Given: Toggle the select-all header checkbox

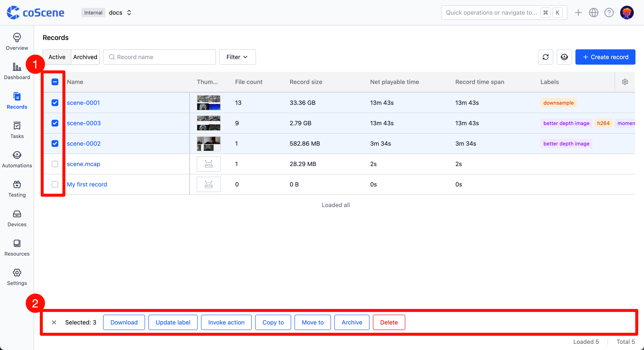Looking at the screenshot, I should (x=55, y=82).
